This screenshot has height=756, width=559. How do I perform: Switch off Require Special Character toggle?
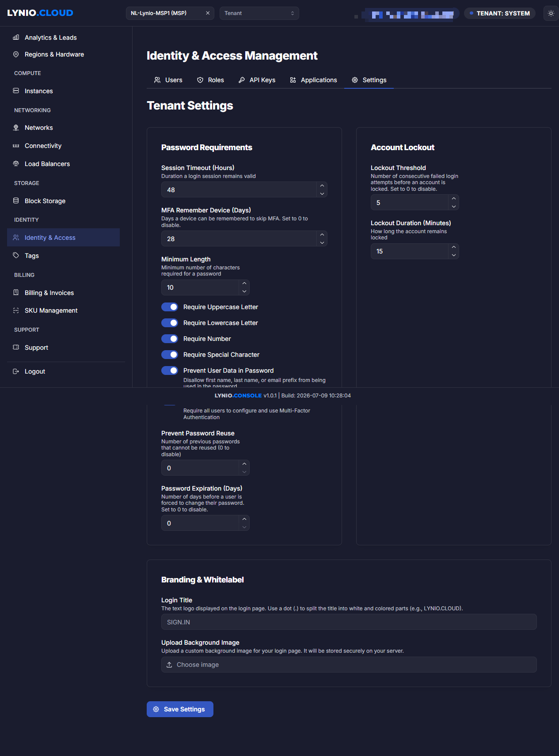pos(170,355)
